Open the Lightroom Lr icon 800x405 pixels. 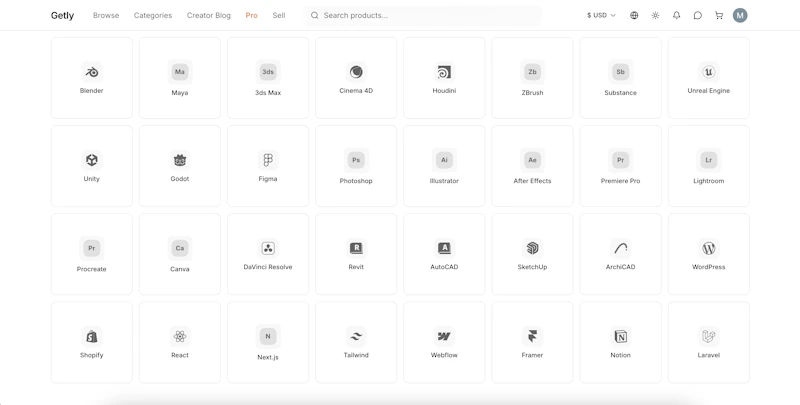709,160
